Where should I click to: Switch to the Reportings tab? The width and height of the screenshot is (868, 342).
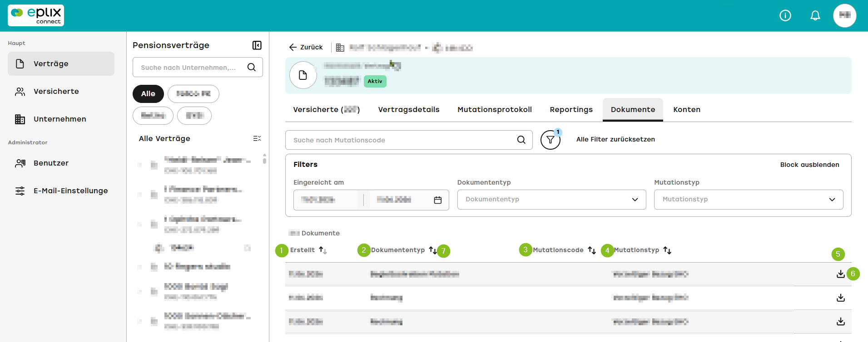pos(571,110)
